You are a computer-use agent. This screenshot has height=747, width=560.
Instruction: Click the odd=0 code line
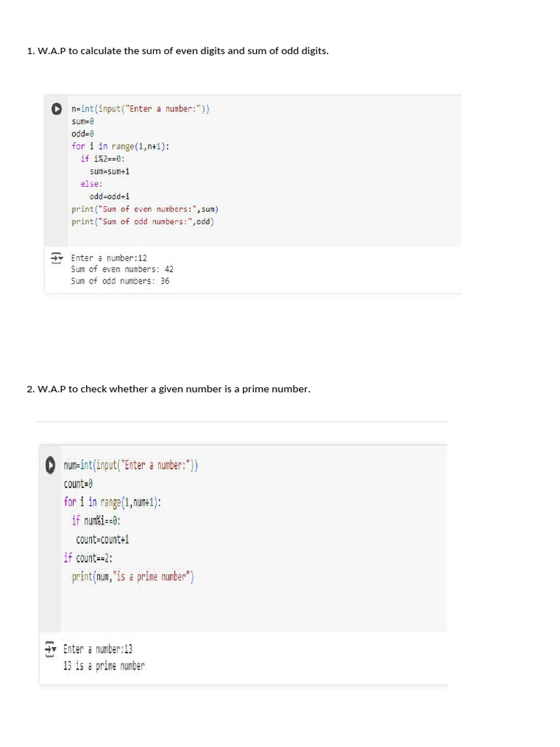click(x=82, y=134)
